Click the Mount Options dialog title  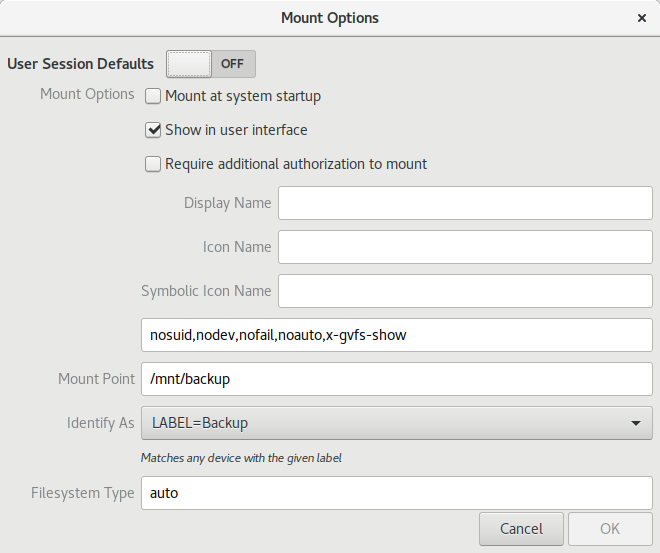pos(330,18)
